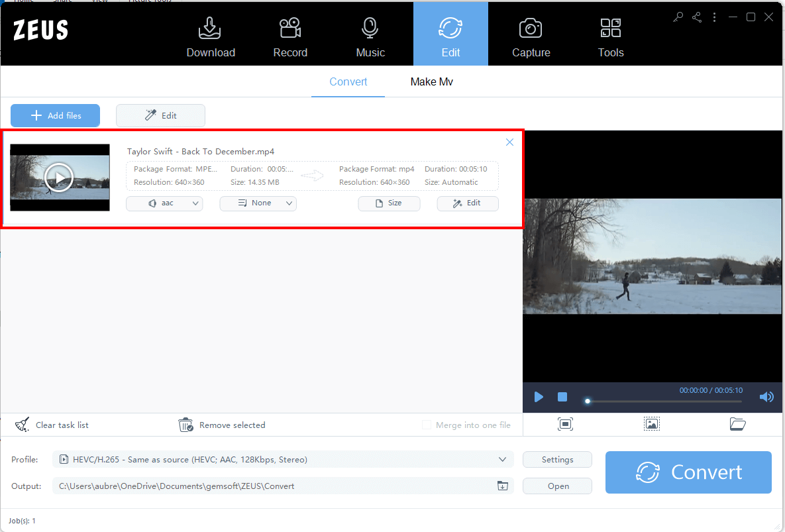Switch to the Record section
Image resolution: width=785 pixels, height=532 pixels.
290,36
